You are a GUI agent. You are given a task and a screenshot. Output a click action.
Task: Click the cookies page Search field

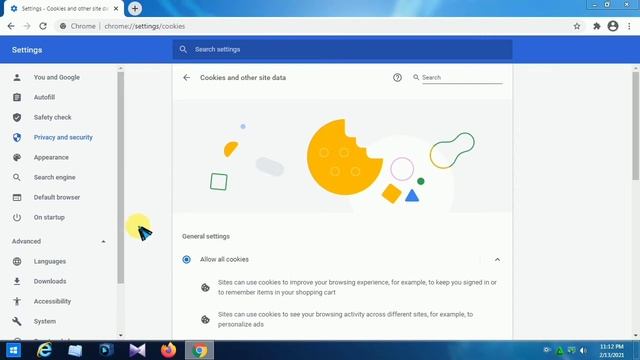coord(462,78)
